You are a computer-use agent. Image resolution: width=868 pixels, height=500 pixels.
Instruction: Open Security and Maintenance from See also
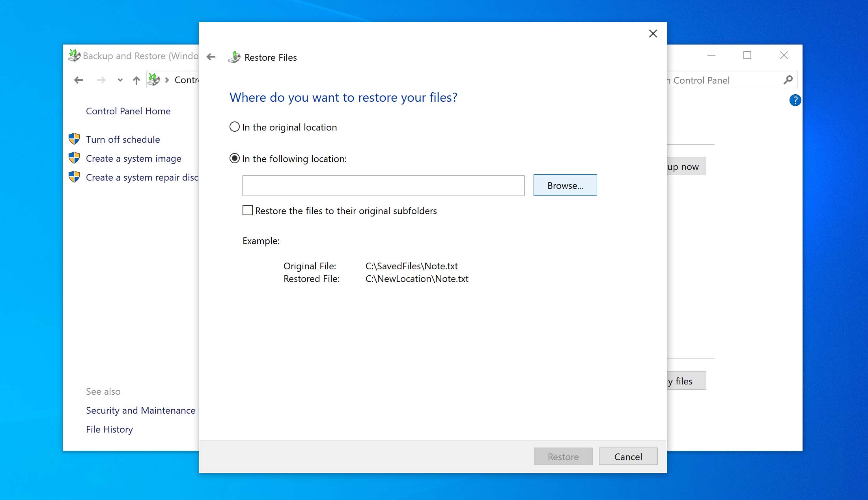(140, 410)
